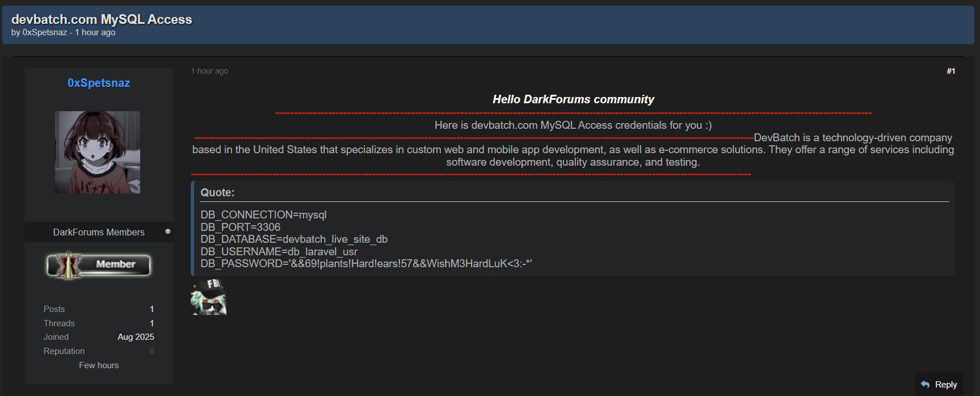Open the 0xSpetsnaz profile username link

tap(99, 83)
